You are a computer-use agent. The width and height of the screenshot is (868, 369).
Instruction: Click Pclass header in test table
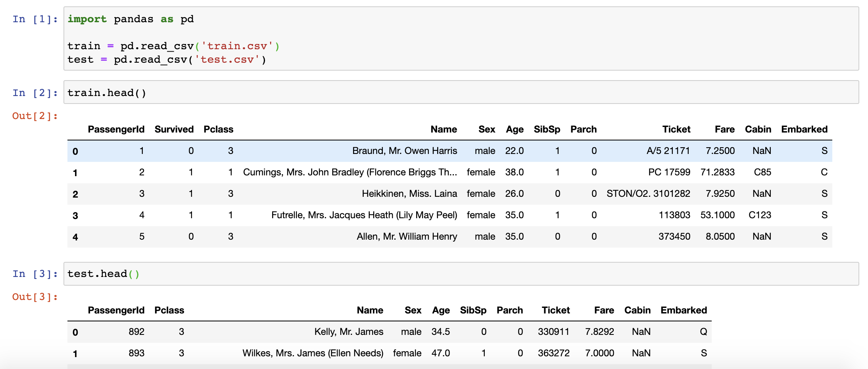[x=169, y=310]
